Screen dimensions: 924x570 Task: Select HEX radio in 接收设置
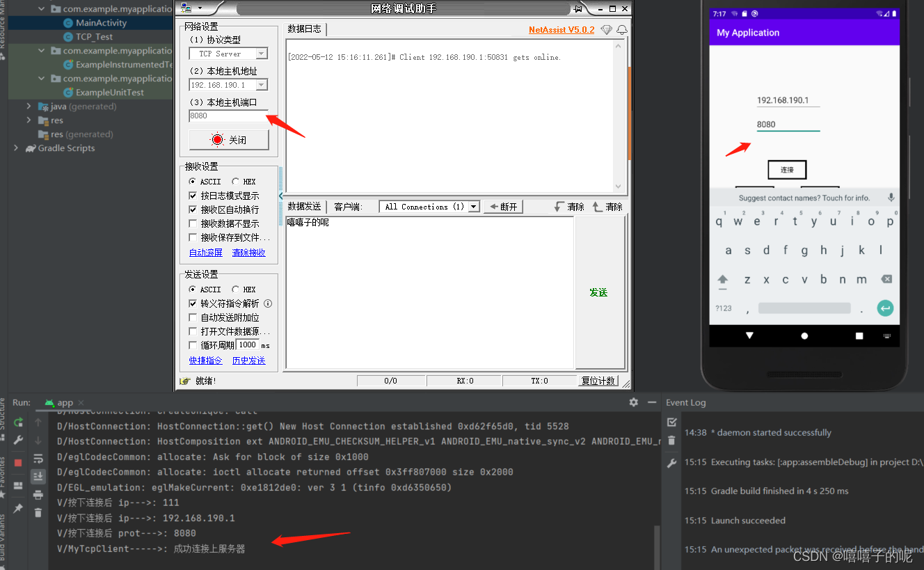pyautogui.click(x=235, y=182)
